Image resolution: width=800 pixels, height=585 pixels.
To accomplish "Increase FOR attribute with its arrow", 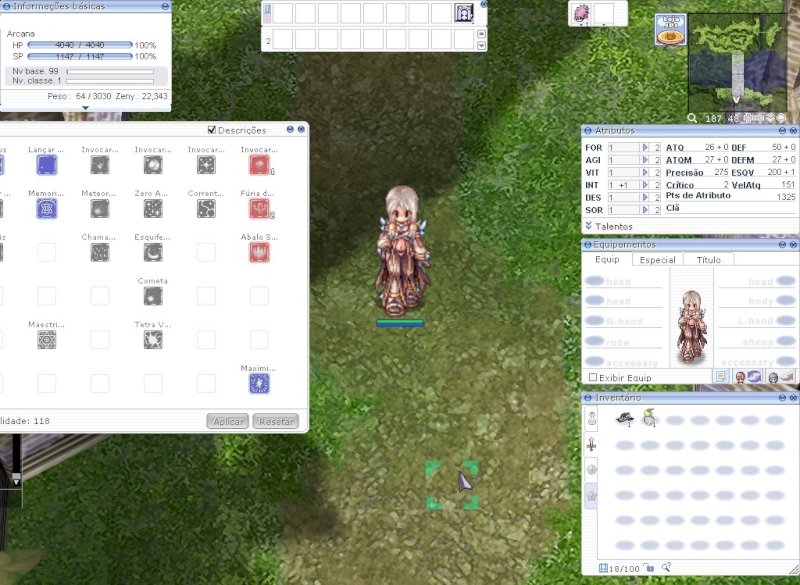I will [645, 147].
